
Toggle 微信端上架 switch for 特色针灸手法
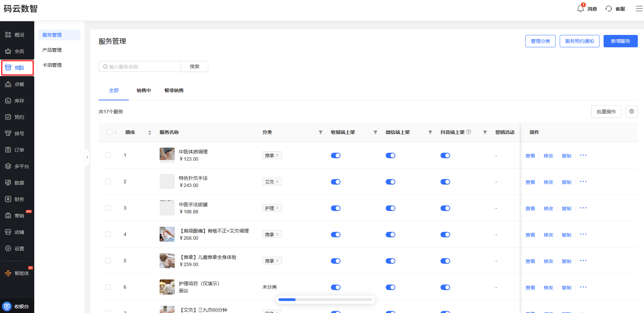(390, 182)
